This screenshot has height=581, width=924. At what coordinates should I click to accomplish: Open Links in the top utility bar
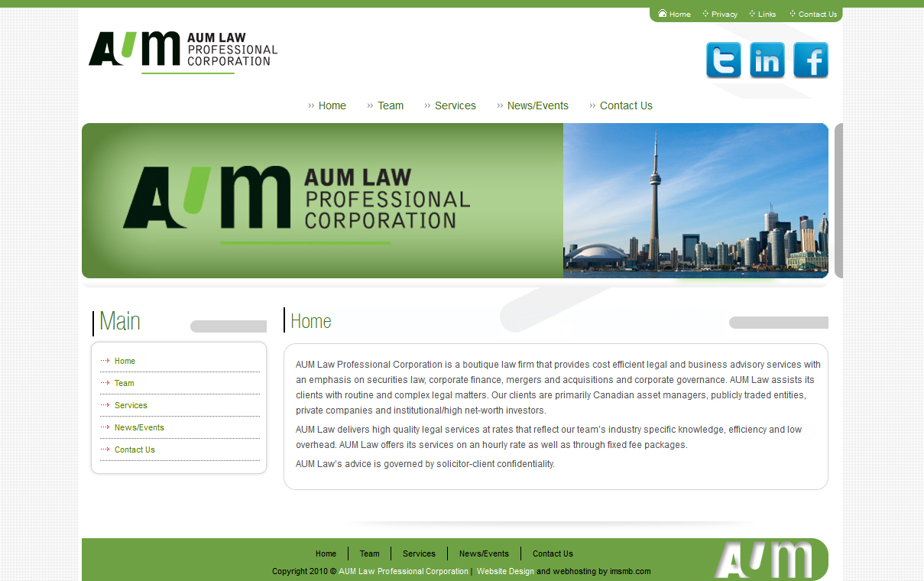pos(767,14)
